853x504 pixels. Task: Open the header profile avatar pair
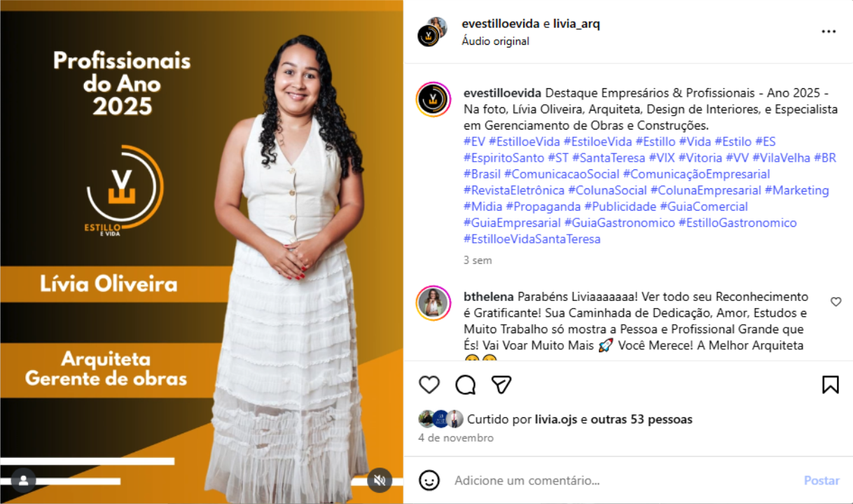click(x=432, y=31)
